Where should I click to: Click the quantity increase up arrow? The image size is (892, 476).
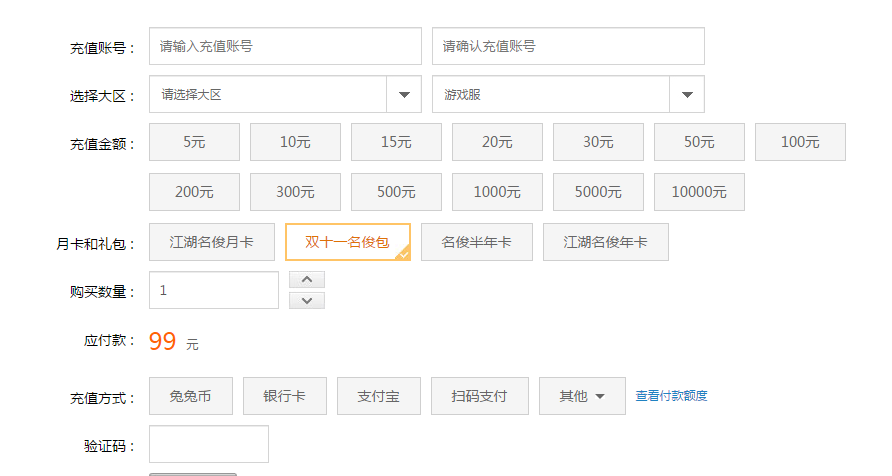tap(306, 280)
